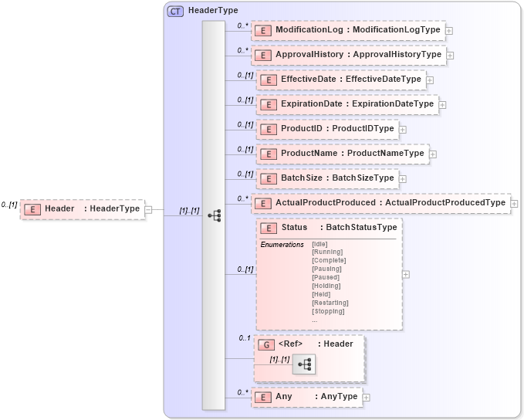The width and height of the screenshot is (524, 420).
Task: Select 'ApprovalHistory : ApprovalHistoryType' text
Action: click(359, 55)
